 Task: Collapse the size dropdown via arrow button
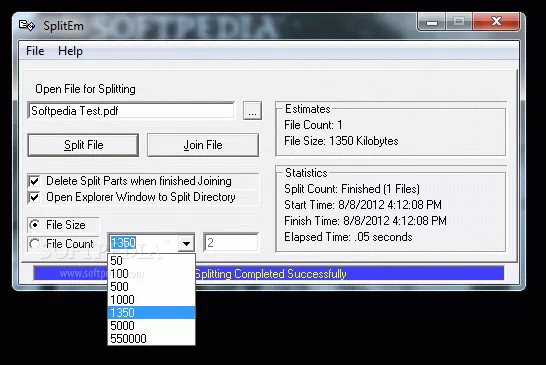(x=186, y=243)
